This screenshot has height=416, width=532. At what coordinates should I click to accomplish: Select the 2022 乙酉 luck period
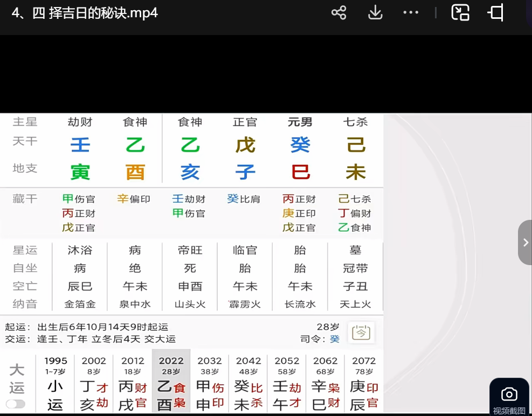[171, 383]
